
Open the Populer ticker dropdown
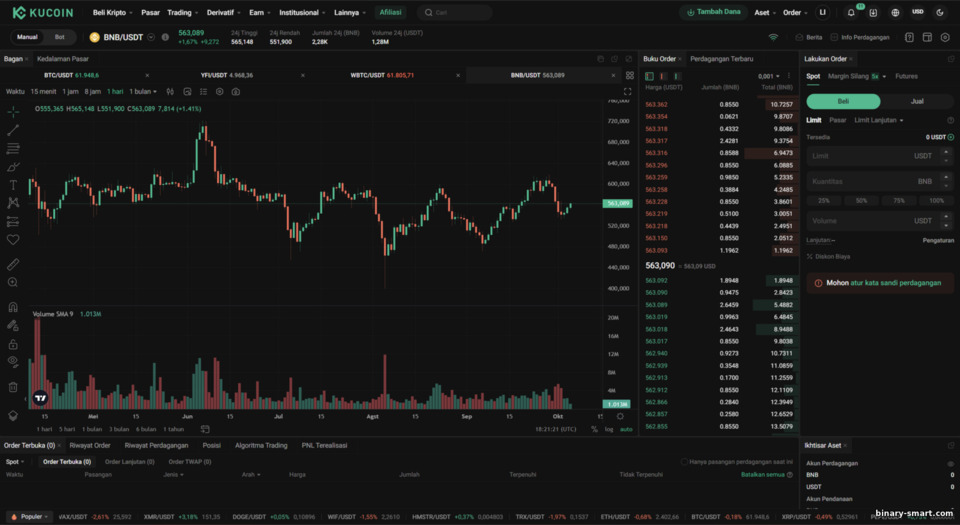30,517
